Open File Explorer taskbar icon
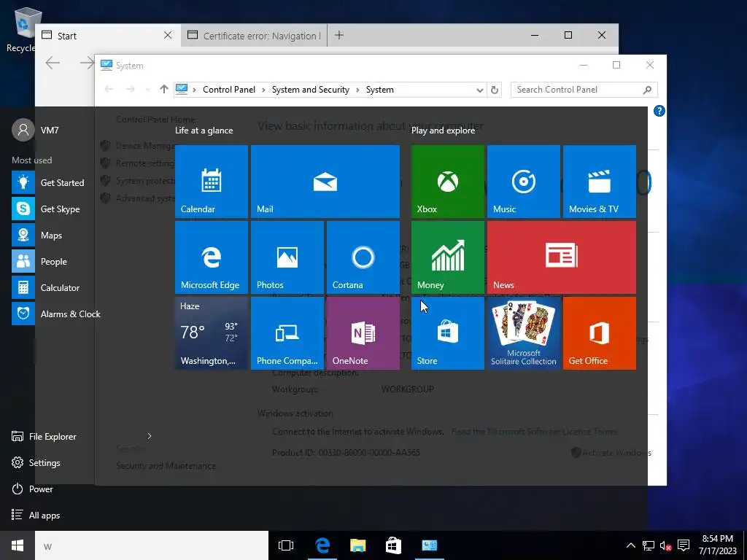This screenshot has width=747, height=560. coord(357,545)
